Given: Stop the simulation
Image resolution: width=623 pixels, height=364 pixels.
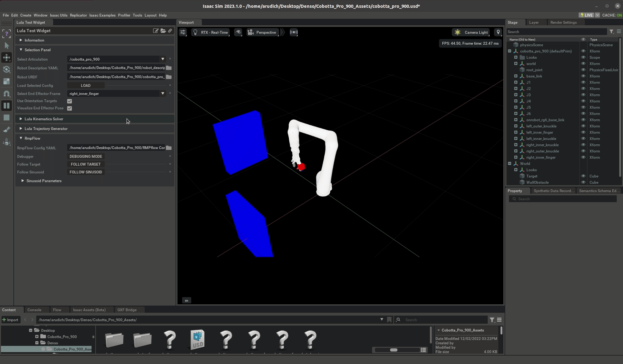Looking at the screenshot, I should (x=7, y=117).
